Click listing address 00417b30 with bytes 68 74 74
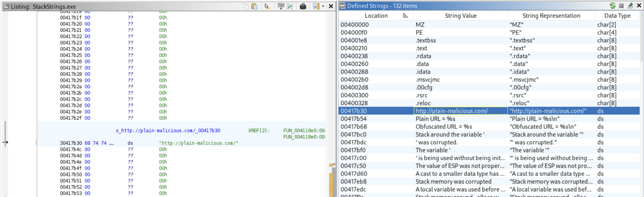The width and height of the screenshot is (644, 197). click(x=71, y=143)
